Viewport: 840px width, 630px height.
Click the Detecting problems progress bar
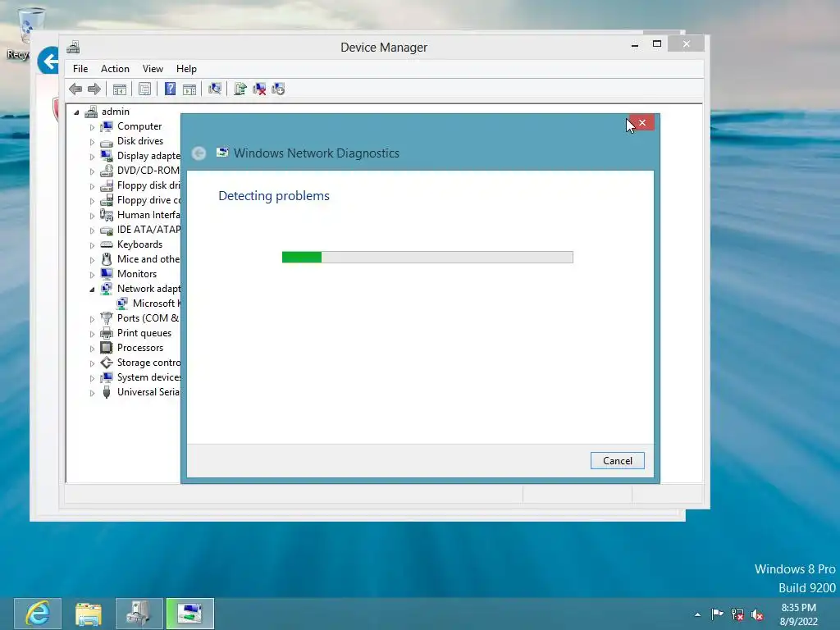(x=427, y=257)
